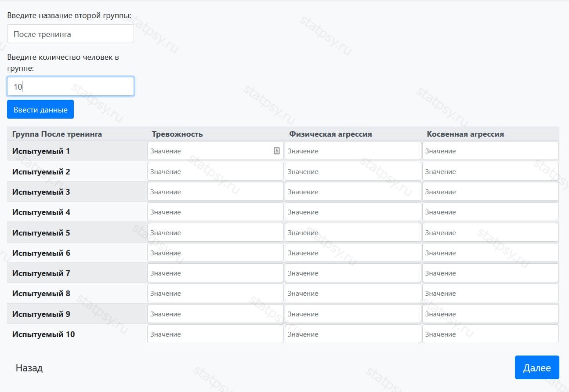Select Физическая агрессия field for Испытуемый 1
The height and width of the screenshot is (392, 569).
[x=353, y=151]
